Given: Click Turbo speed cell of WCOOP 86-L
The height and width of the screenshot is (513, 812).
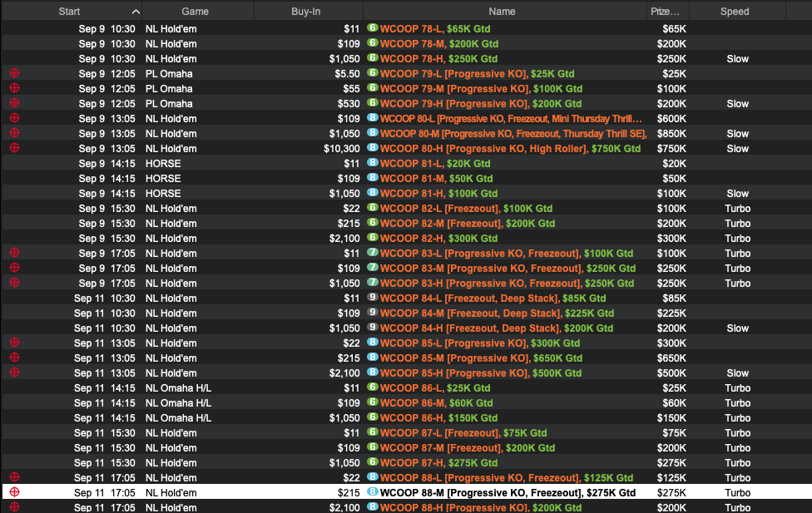Looking at the screenshot, I should 737,388.
